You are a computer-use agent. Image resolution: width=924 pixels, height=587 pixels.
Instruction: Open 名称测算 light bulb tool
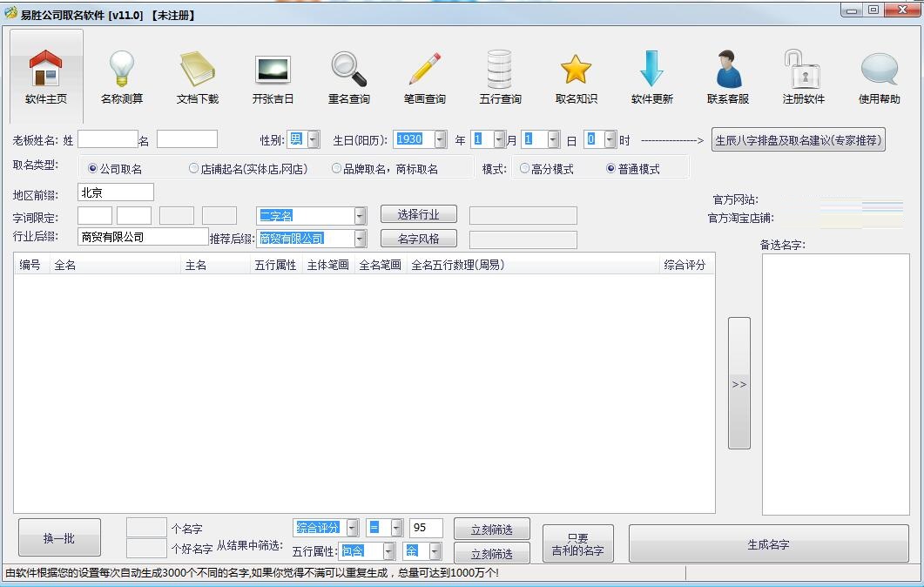pos(122,77)
